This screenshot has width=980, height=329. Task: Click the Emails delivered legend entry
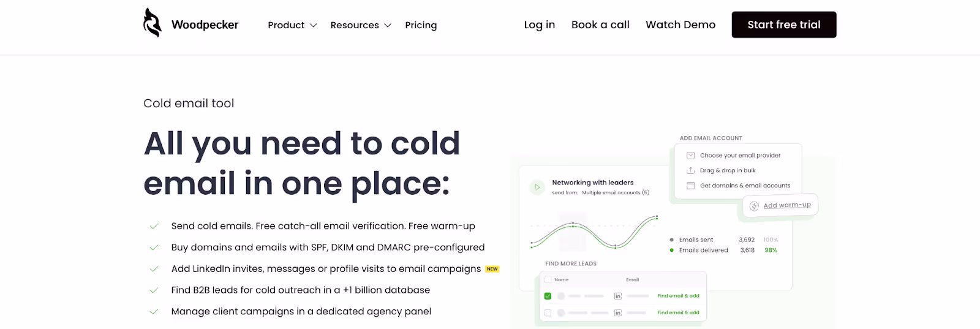click(x=699, y=250)
